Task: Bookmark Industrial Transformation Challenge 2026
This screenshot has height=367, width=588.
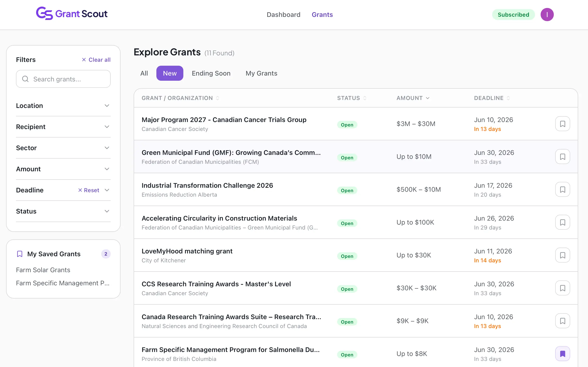Action: click(562, 189)
